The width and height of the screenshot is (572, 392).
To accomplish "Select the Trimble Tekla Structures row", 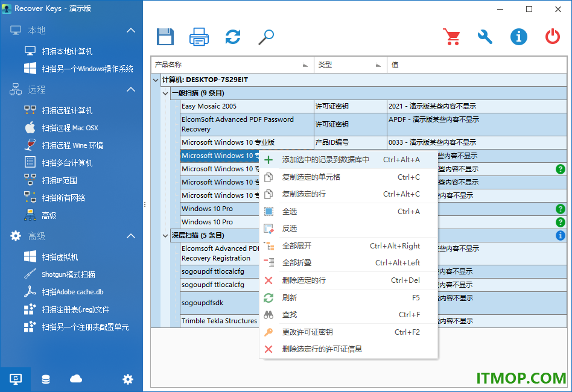I will (x=220, y=321).
